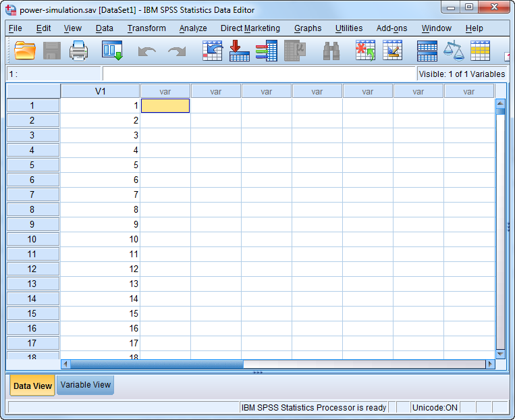This screenshot has height=420, width=515.
Task: Open the Direct Marketing menu
Action: point(250,28)
